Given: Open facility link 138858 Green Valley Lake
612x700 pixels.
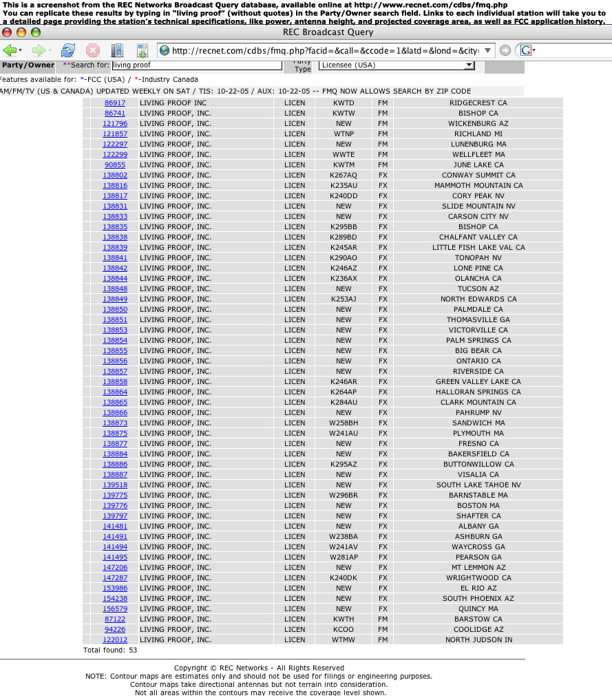Looking at the screenshot, I should tap(115, 382).
